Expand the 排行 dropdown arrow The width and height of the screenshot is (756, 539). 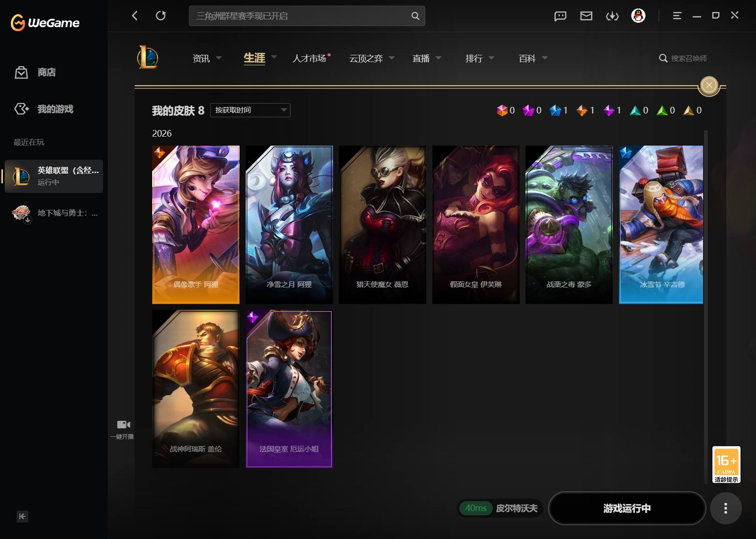491,58
